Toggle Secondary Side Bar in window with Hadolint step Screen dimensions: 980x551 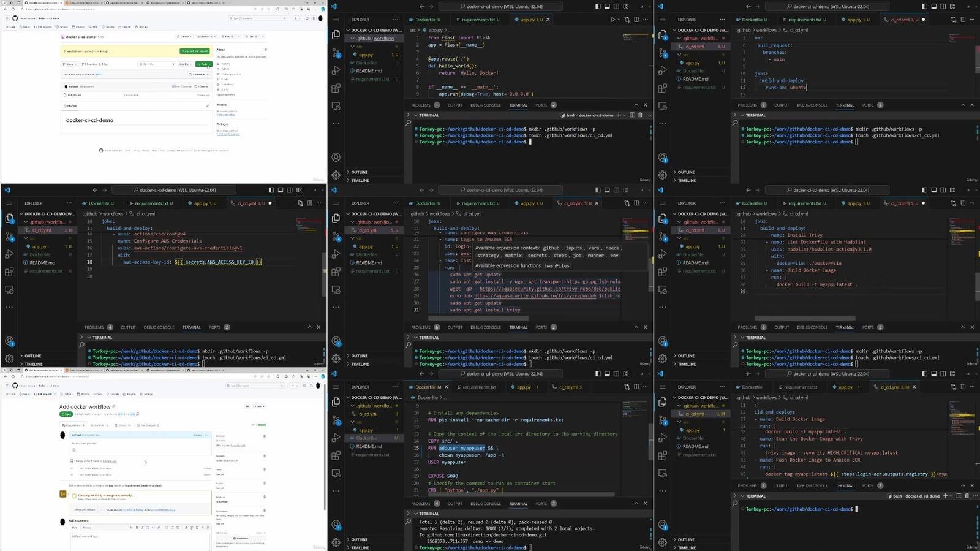pyautogui.click(x=943, y=190)
